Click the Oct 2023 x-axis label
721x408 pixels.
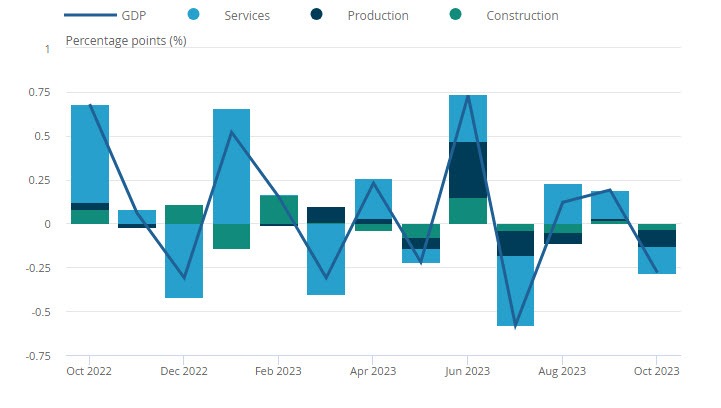tap(656, 371)
